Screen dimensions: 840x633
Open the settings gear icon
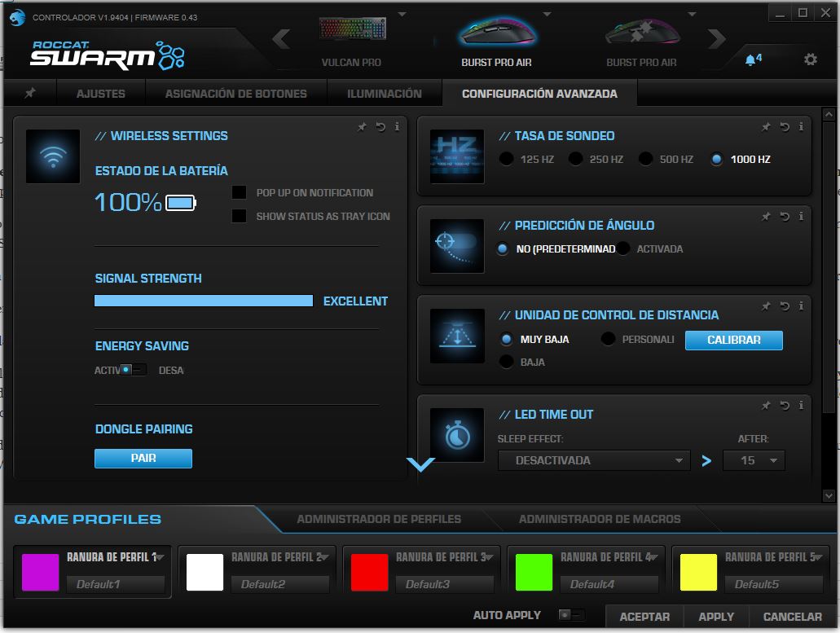click(810, 59)
